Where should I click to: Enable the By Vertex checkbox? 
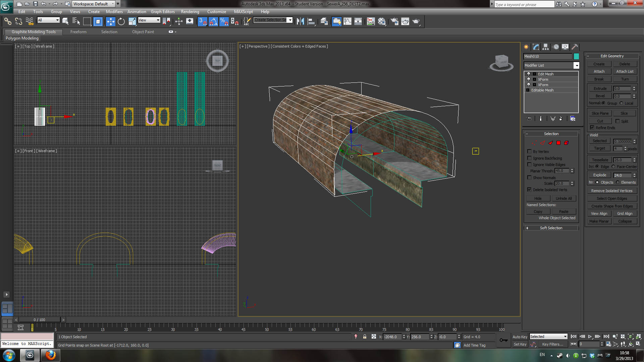(x=529, y=152)
